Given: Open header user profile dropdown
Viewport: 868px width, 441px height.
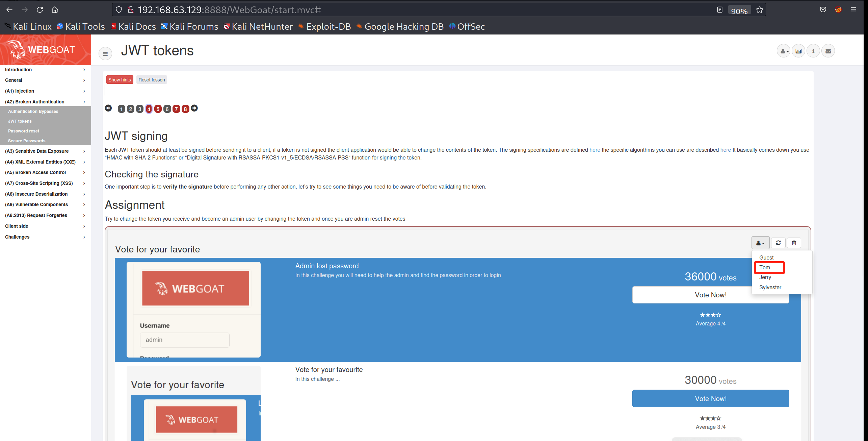Looking at the screenshot, I should tap(783, 51).
